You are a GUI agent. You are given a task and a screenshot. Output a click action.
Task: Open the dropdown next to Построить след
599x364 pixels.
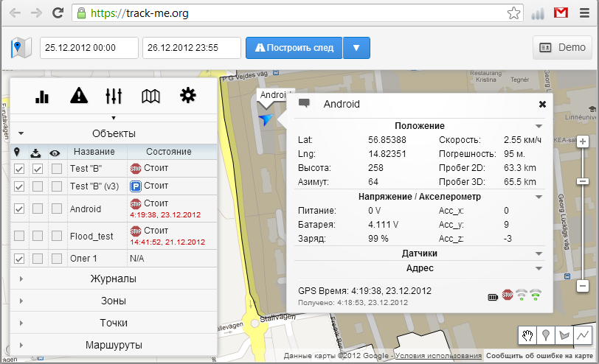point(356,48)
